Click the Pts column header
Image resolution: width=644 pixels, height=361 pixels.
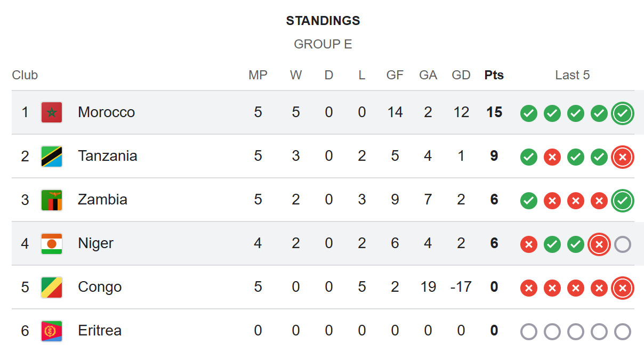pos(494,75)
